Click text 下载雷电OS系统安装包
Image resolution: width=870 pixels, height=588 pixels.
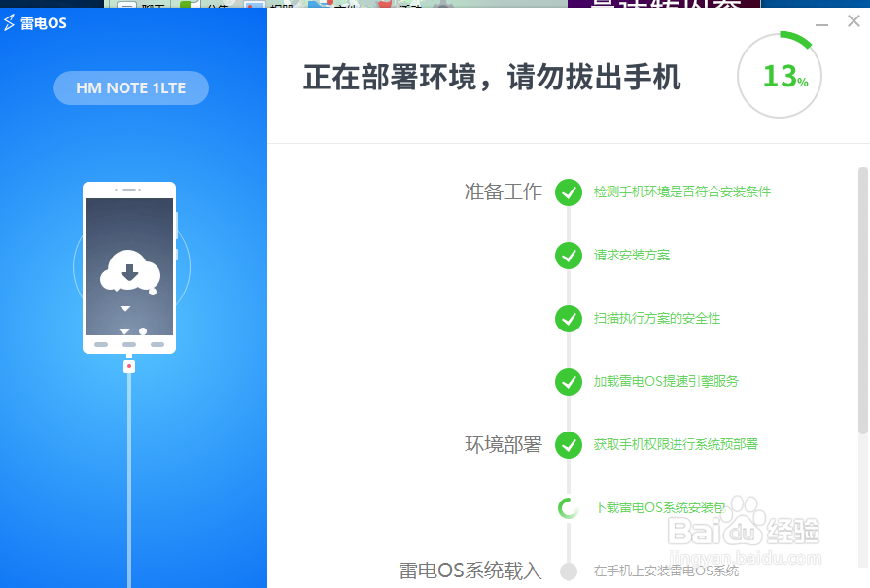pos(660,507)
